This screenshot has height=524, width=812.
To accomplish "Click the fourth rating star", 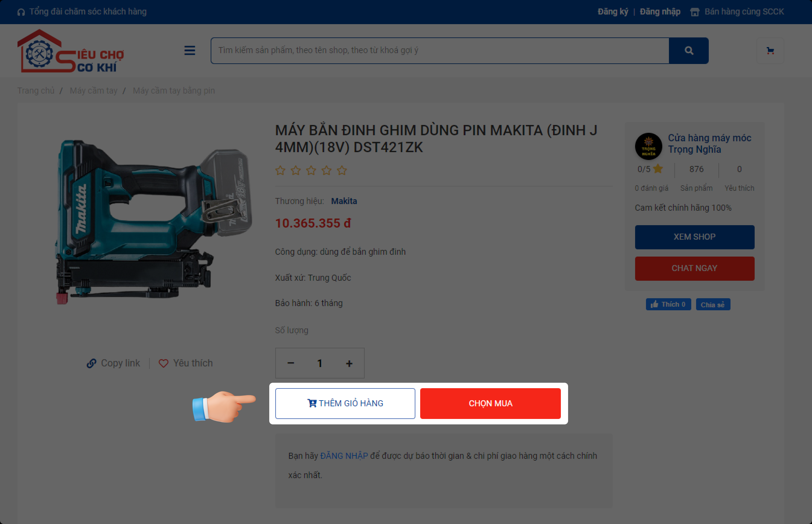I will [x=327, y=170].
